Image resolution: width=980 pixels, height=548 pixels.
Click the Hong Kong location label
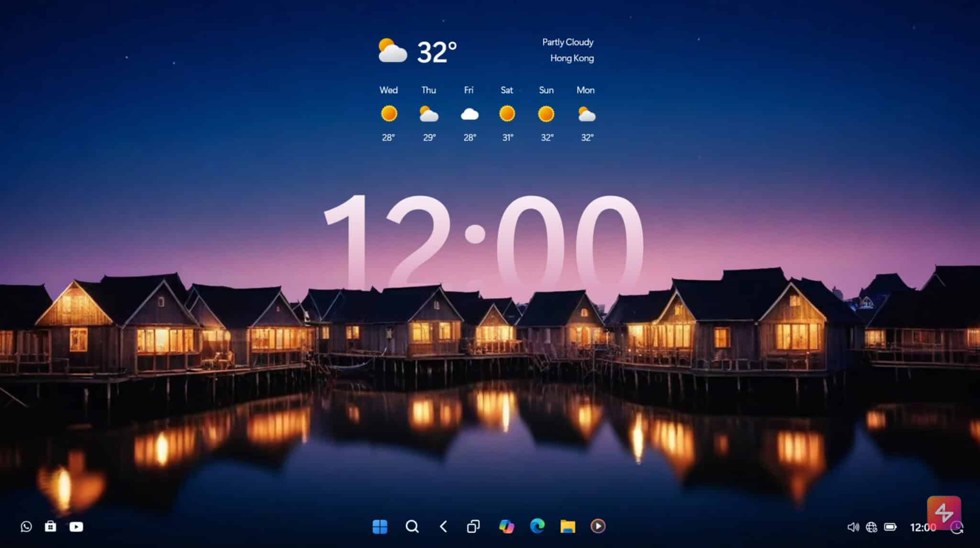tap(572, 58)
